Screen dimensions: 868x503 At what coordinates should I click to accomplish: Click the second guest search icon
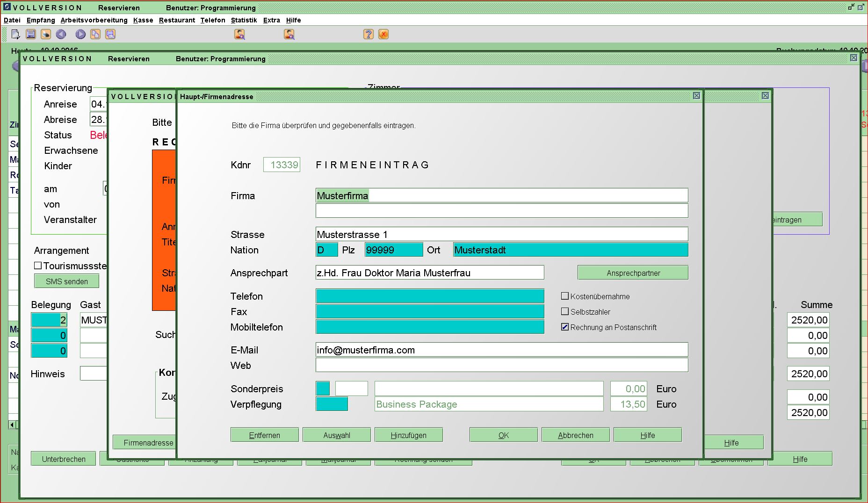click(x=289, y=34)
